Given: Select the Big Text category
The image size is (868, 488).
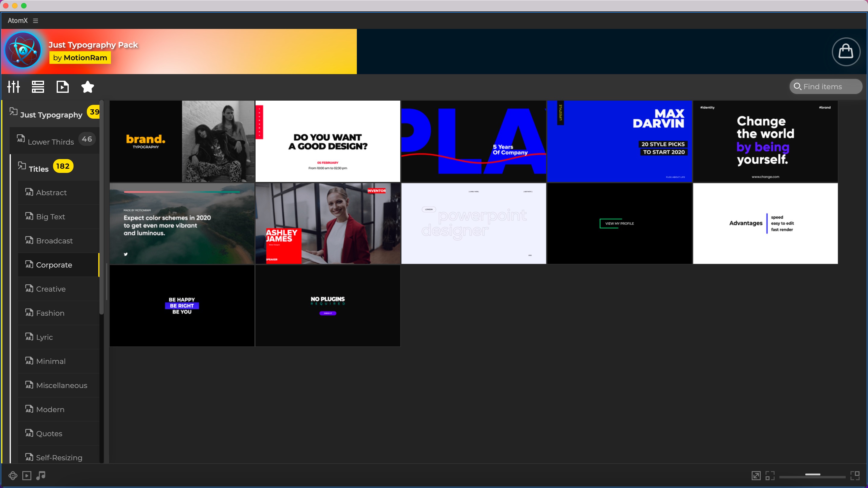Looking at the screenshot, I should [x=51, y=217].
